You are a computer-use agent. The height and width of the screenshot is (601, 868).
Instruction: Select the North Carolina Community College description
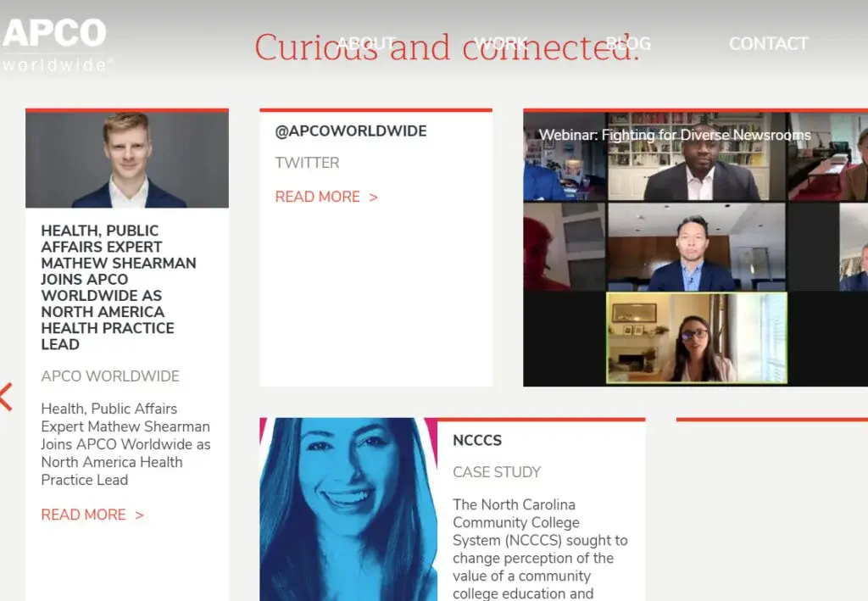540,548
